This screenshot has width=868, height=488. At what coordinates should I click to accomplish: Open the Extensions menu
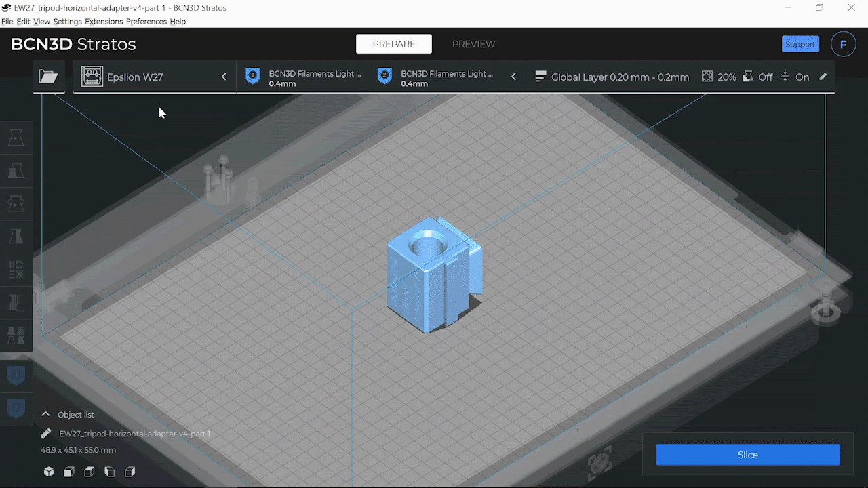click(104, 22)
